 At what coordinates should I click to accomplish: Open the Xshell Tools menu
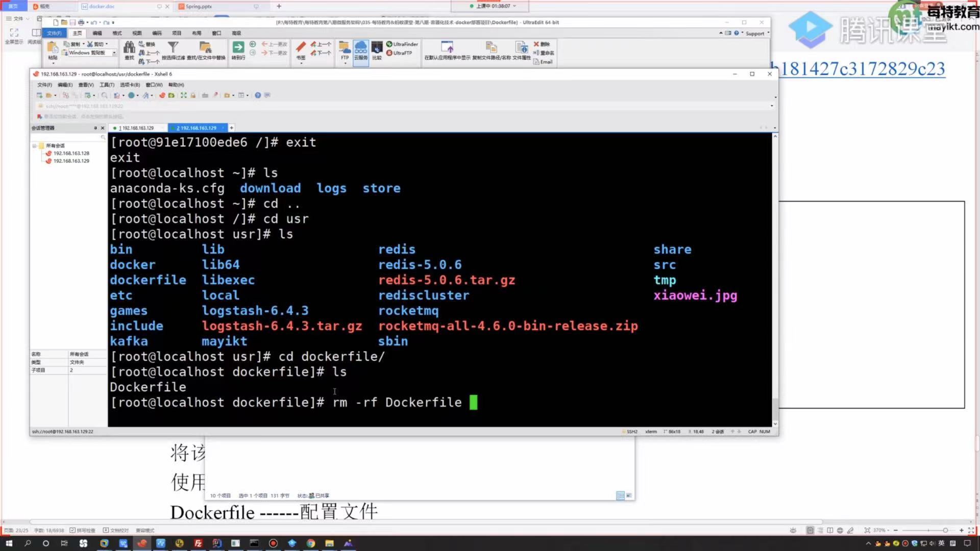point(107,85)
